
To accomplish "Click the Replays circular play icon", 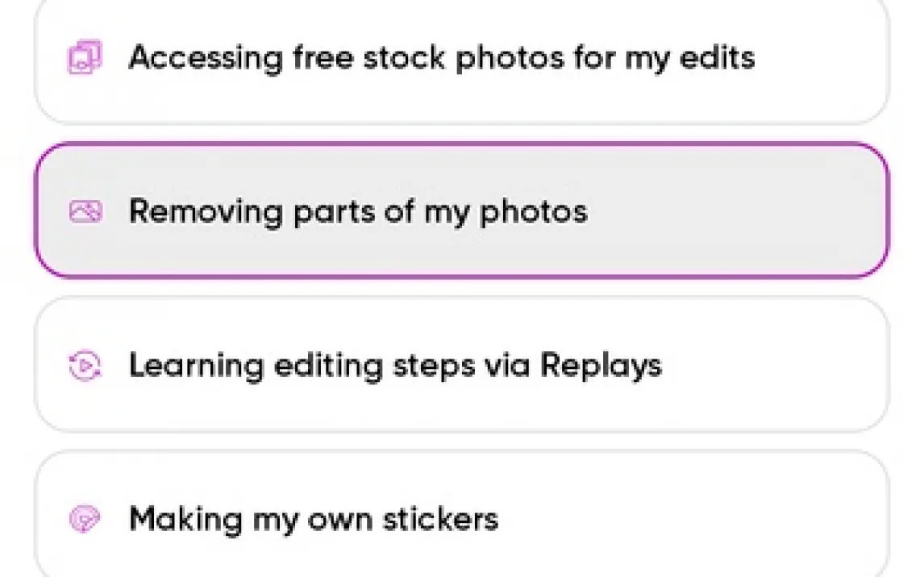I will (x=85, y=366).
